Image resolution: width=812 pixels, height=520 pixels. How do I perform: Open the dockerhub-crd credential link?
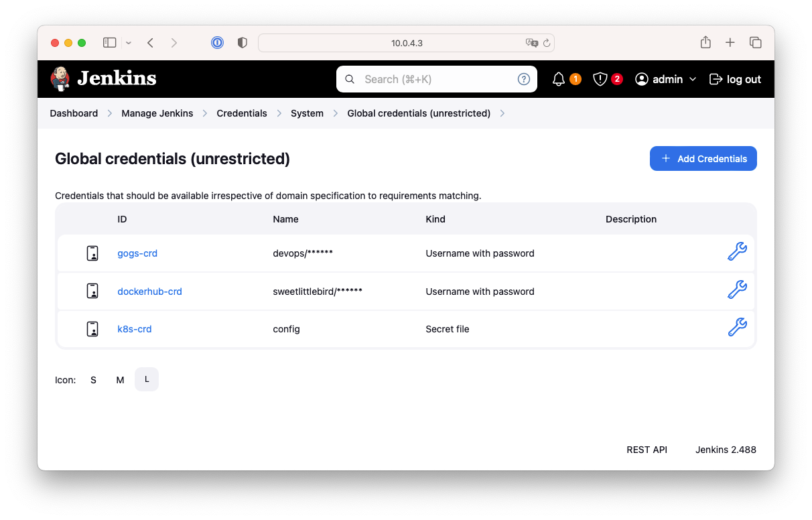(149, 291)
